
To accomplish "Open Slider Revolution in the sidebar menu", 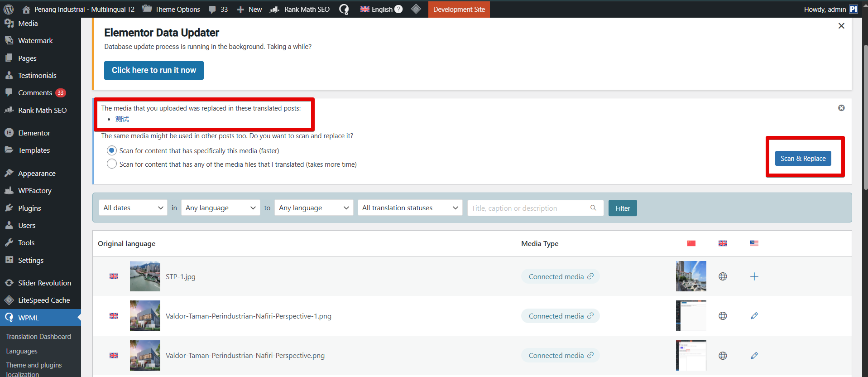I will pos(44,283).
